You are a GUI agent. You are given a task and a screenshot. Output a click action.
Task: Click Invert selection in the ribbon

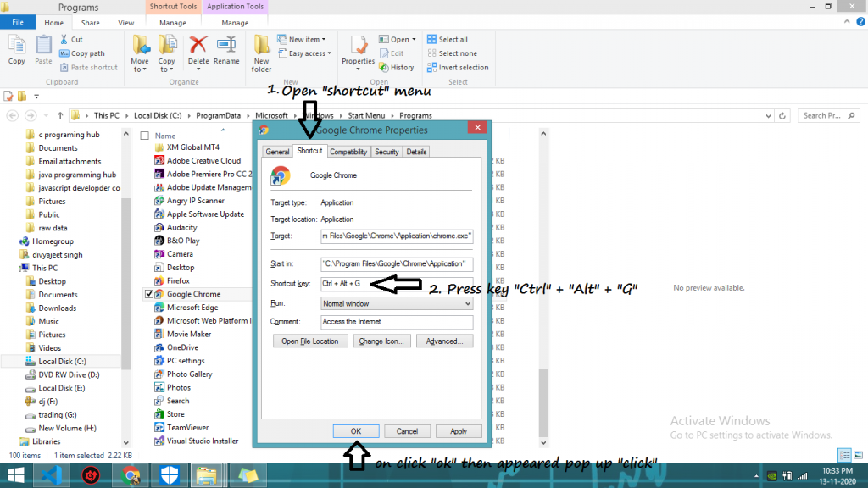click(x=458, y=68)
